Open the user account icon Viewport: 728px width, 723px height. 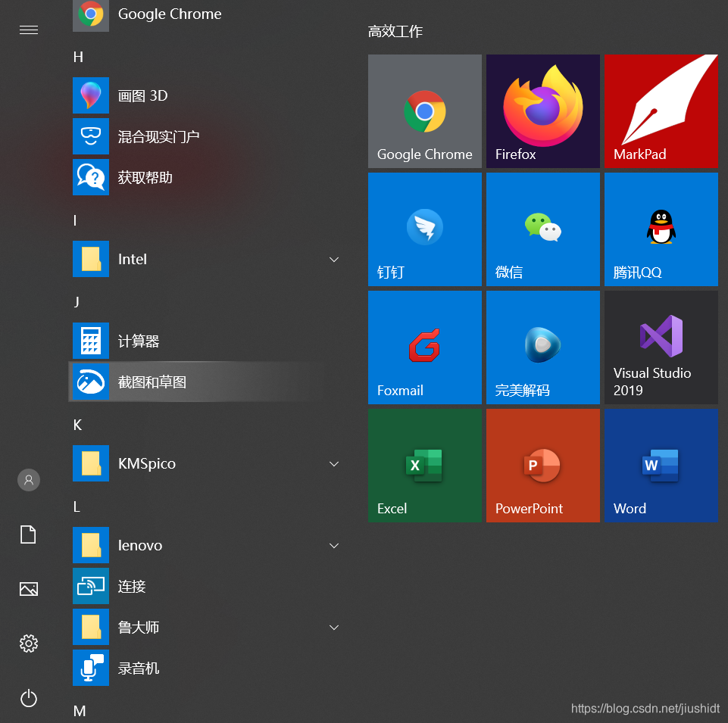[29, 479]
